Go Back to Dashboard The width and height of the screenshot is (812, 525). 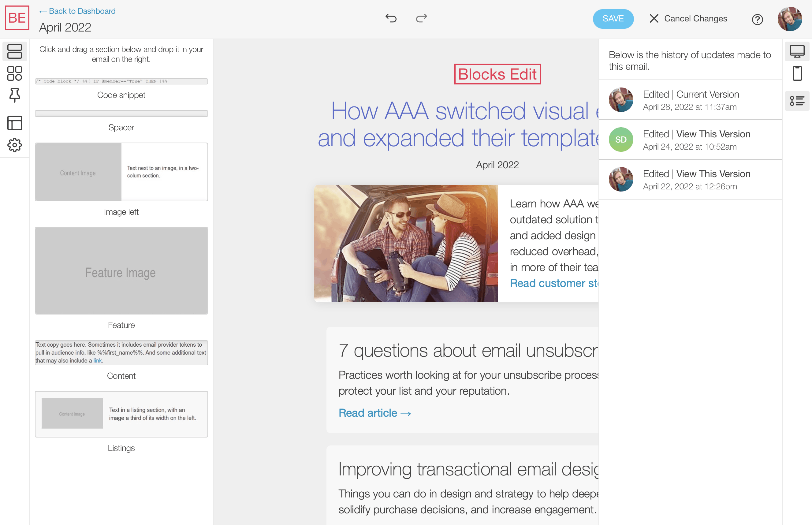77,11
